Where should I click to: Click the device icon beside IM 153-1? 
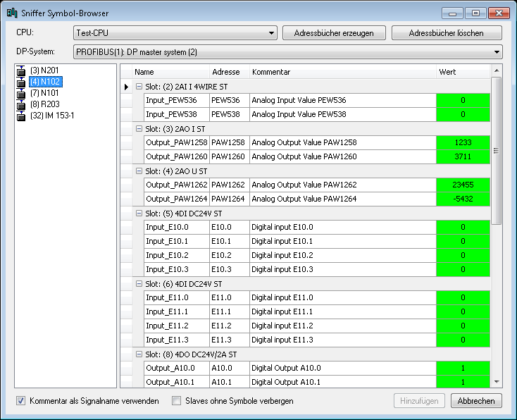coord(22,116)
